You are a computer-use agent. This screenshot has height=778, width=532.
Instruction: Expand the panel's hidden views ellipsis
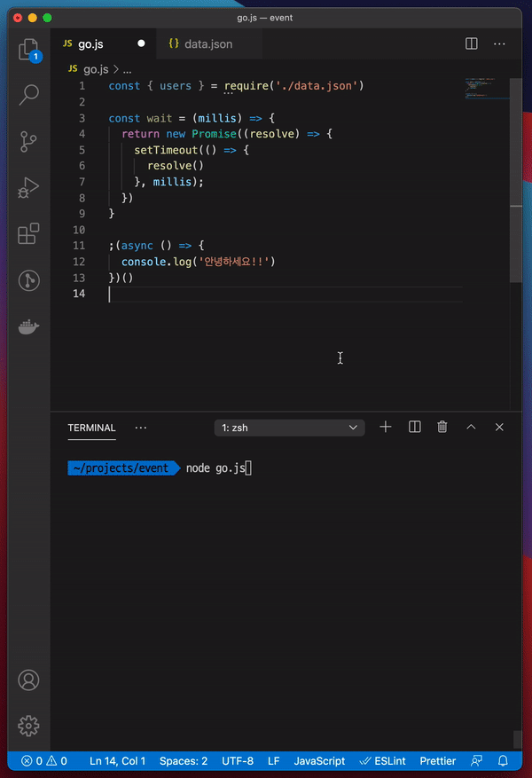[141, 428]
